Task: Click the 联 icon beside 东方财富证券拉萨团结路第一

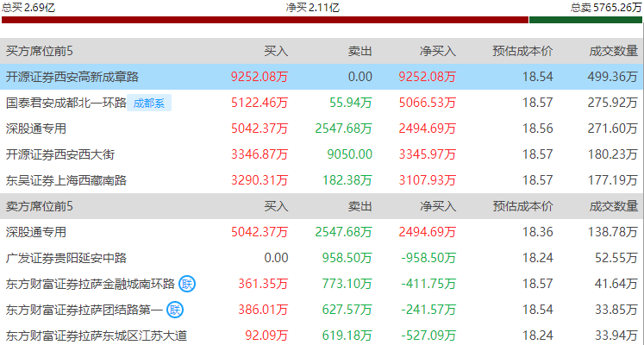Action: pyautogui.click(x=175, y=310)
